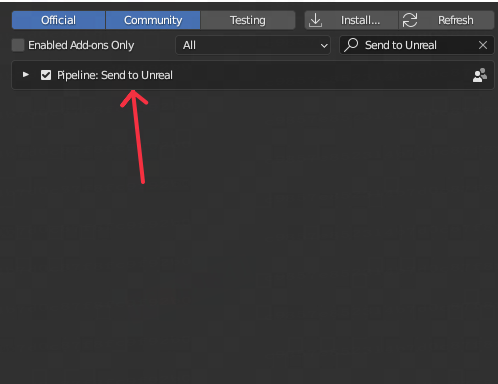Check Enabled Add-ons Only
The image size is (498, 384).
click(x=18, y=45)
